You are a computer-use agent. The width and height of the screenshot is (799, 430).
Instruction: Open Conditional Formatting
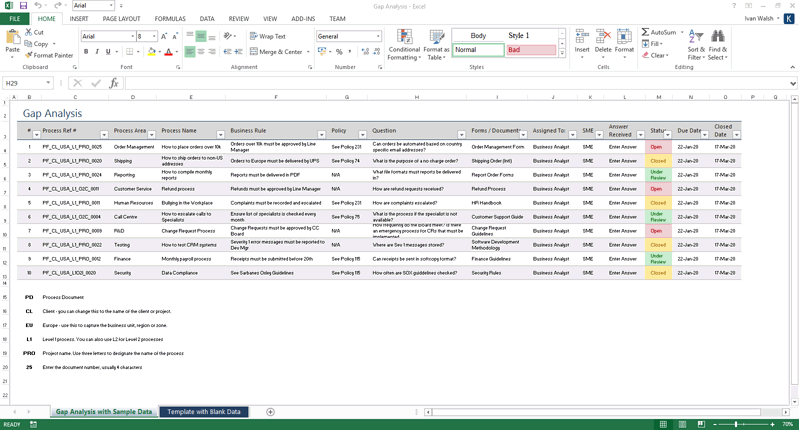[404, 45]
